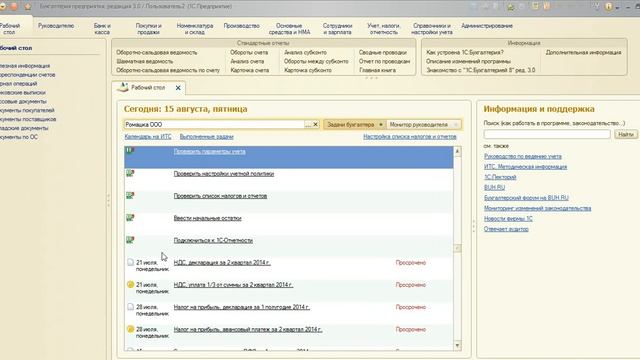Open the Оборотно-сальдовая ведомость report
640x360 pixels.
156,52
